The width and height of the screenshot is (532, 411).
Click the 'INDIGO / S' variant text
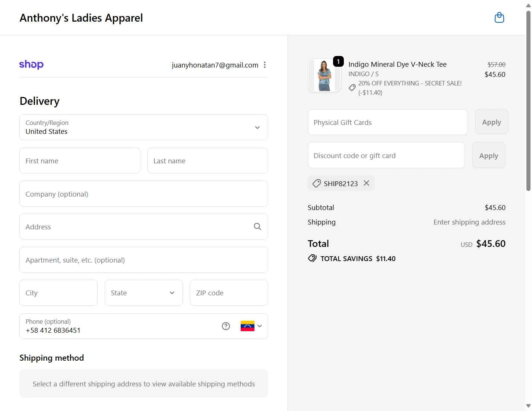(364, 74)
